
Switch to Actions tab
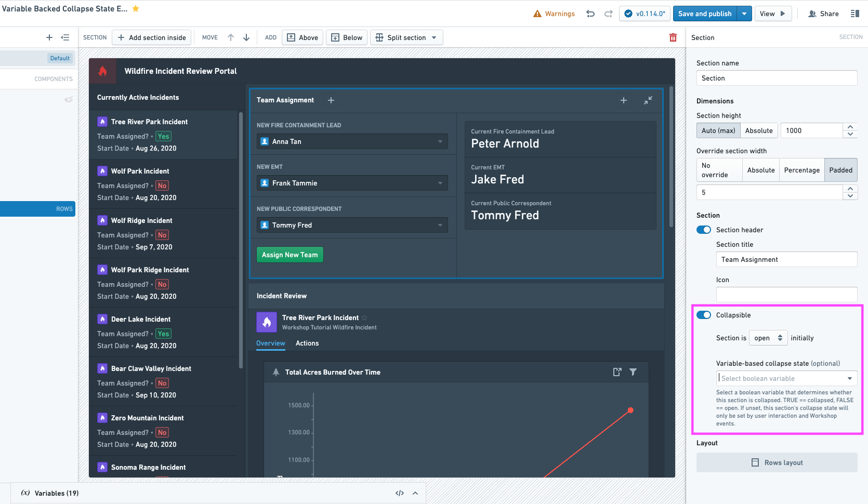click(x=307, y=343)
